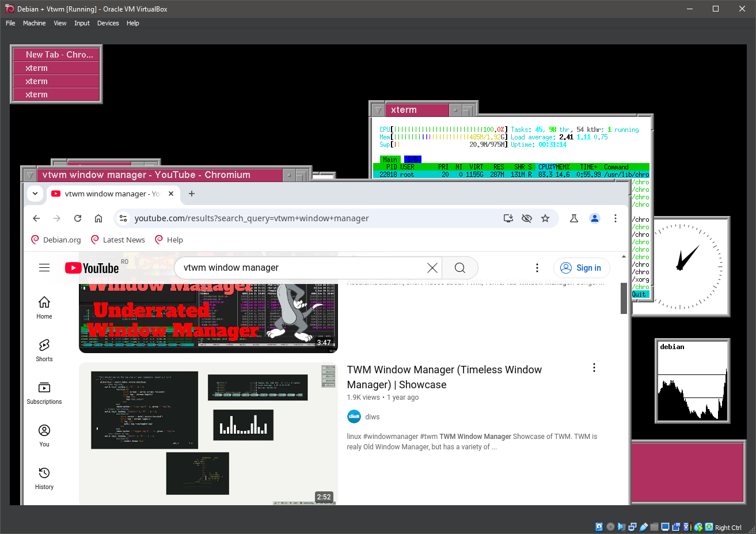Click the VirtualBox audio status indicator
Viewport: 756px width, 534px height.
621,527
